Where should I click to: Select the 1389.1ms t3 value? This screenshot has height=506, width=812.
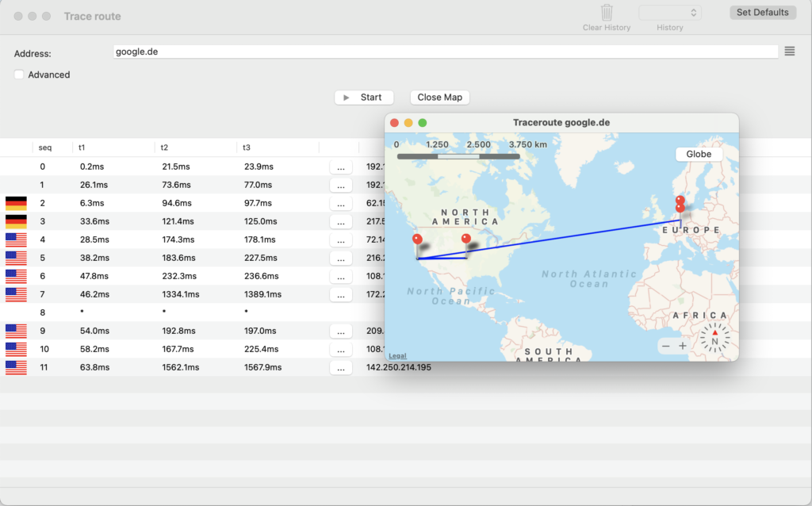click(x=263, y=294)
